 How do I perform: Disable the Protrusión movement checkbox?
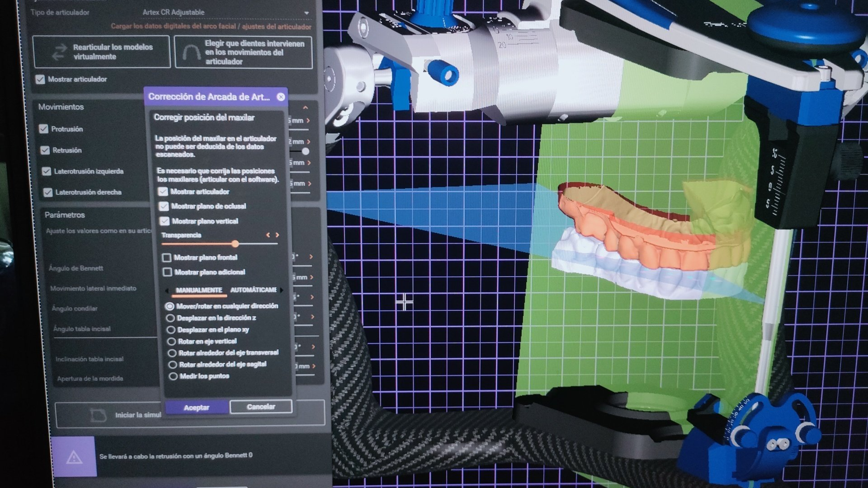coord(43,129)
